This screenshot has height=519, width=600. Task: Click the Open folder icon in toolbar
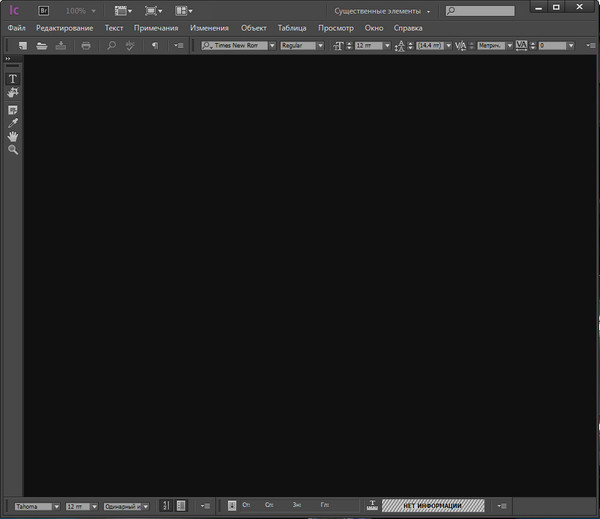[x=42, y=46]
